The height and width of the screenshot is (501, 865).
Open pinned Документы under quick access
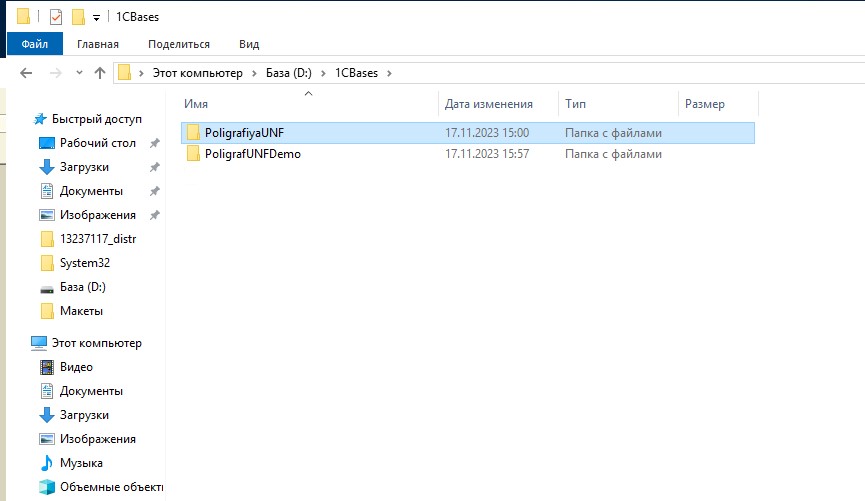91,191
